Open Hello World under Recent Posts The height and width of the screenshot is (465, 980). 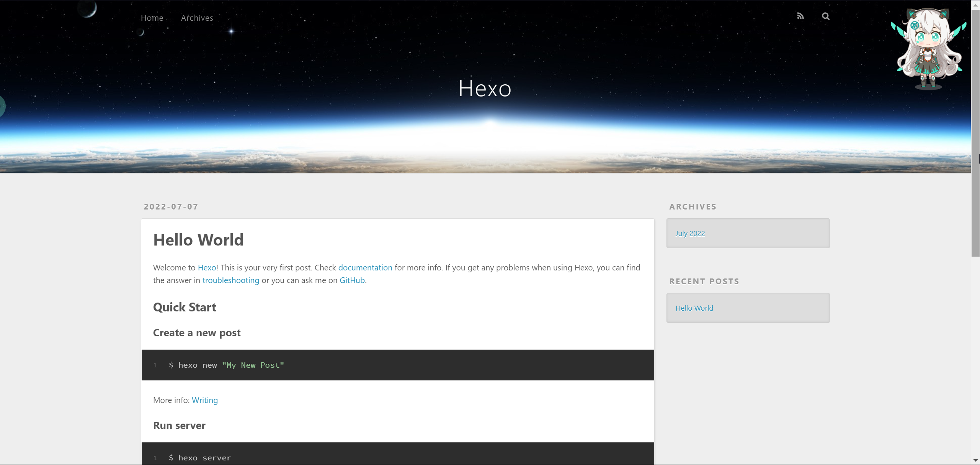(x=694, y=308)
